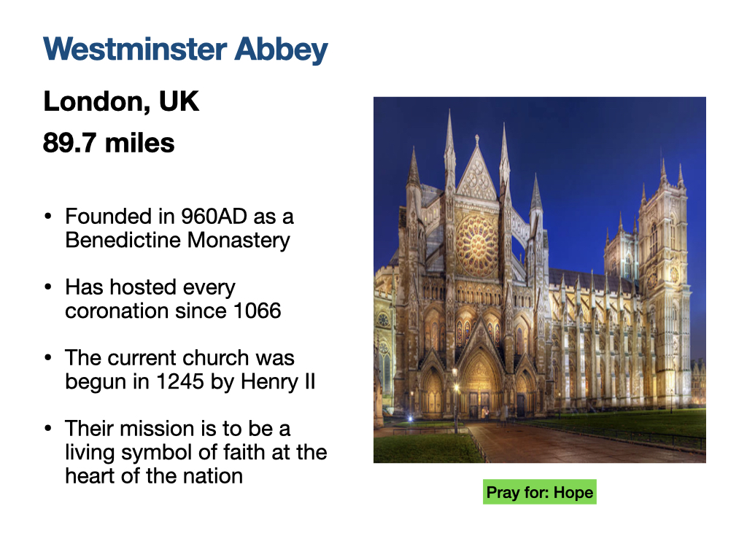
Task: Click the Westminster Abbey title heading
Action: tap(185, 50)
